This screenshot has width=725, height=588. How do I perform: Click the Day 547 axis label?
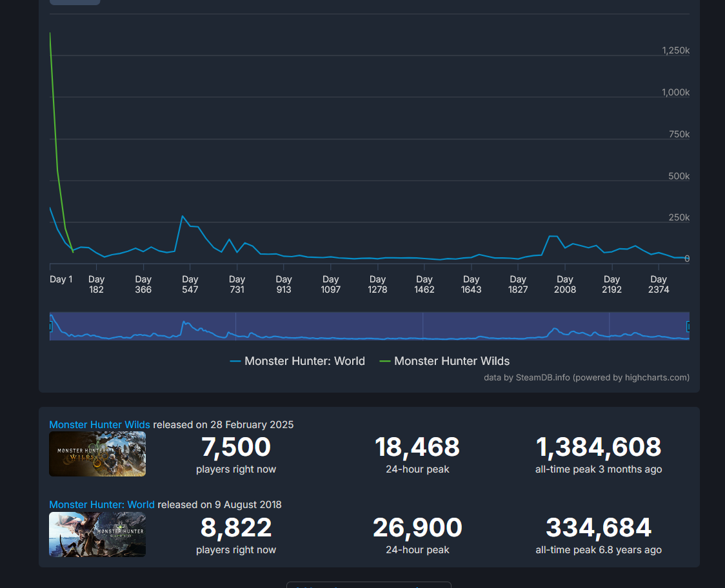190,284
